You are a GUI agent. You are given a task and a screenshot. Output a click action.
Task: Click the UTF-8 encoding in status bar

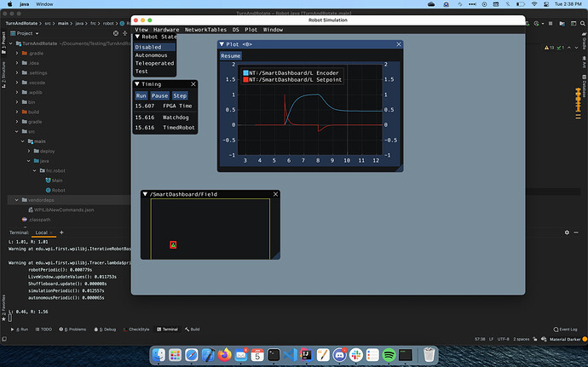[504, 339]
